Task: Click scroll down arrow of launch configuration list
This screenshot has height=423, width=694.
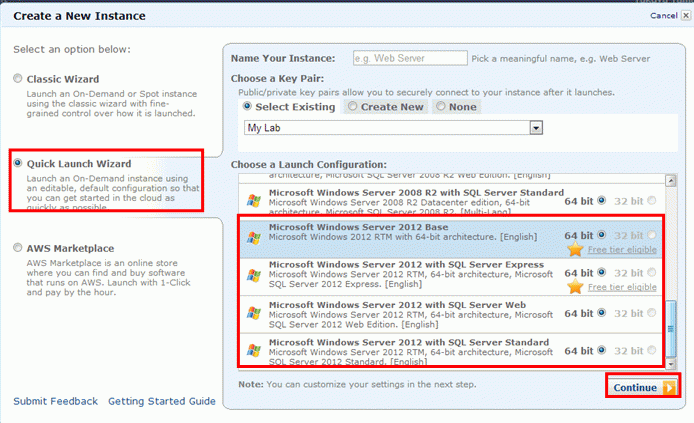Action: (671, 364)
